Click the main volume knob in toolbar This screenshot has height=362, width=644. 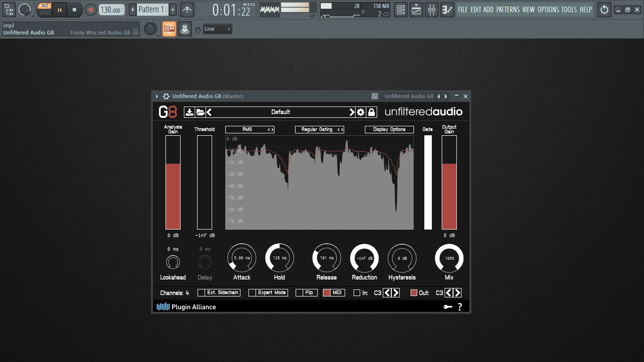click(x=25, y=9)
